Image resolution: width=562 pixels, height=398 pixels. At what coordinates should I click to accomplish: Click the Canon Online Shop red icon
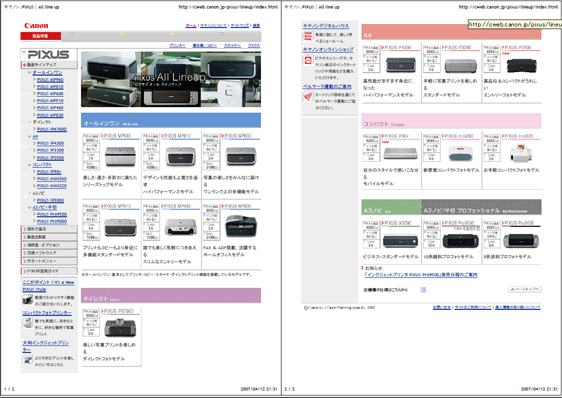click(308, 60)
